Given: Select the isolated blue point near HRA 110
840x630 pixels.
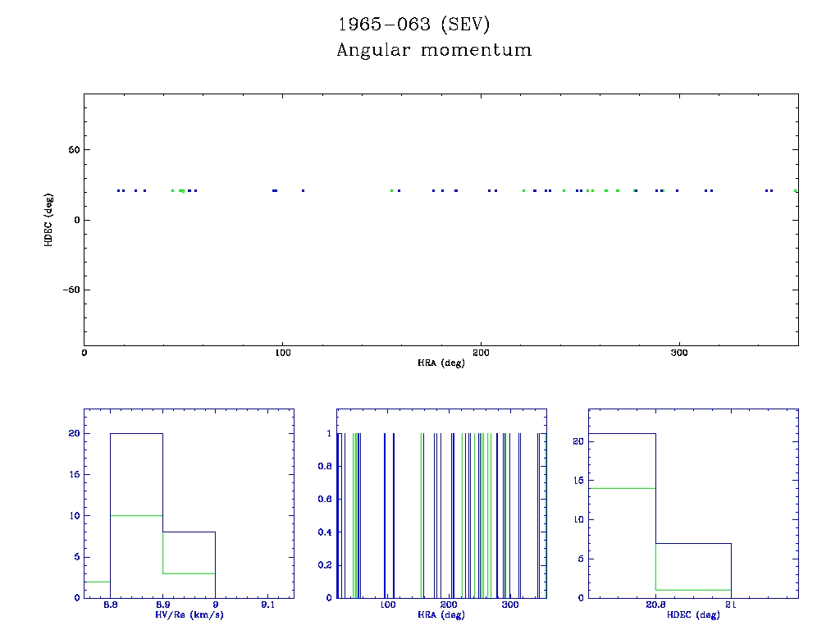Looking at the screenshot, I should tap(303, 191).
